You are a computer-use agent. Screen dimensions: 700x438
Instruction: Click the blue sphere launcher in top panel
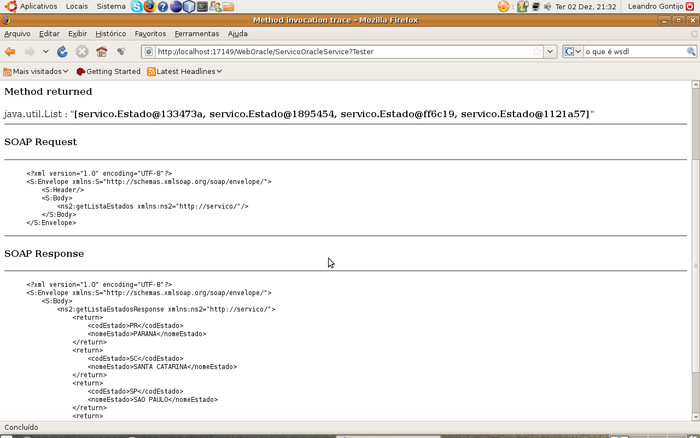(176, 7)
